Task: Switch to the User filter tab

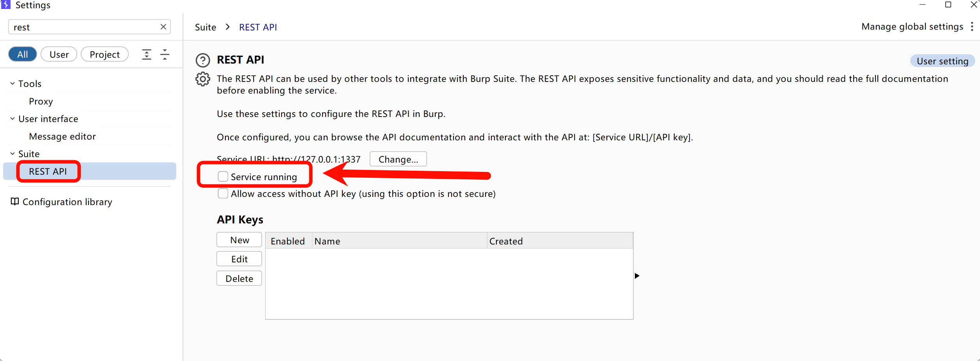Action: [x=59, y=55]
